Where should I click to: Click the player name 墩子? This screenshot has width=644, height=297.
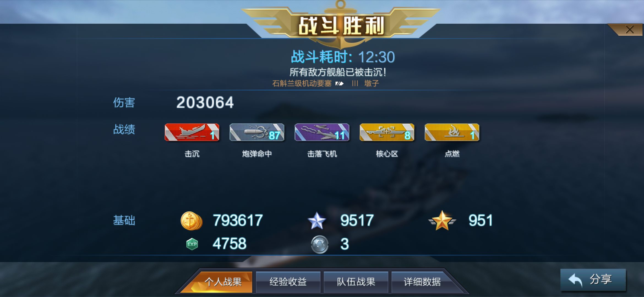372,83
